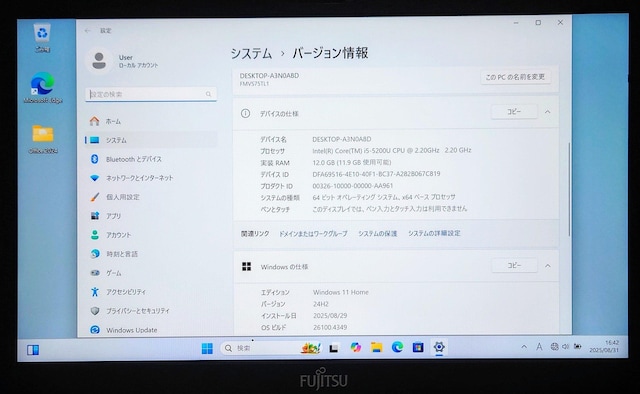The image size is (640, 394).
Task: Select システム in the sidebar
Action: (151, 140)
